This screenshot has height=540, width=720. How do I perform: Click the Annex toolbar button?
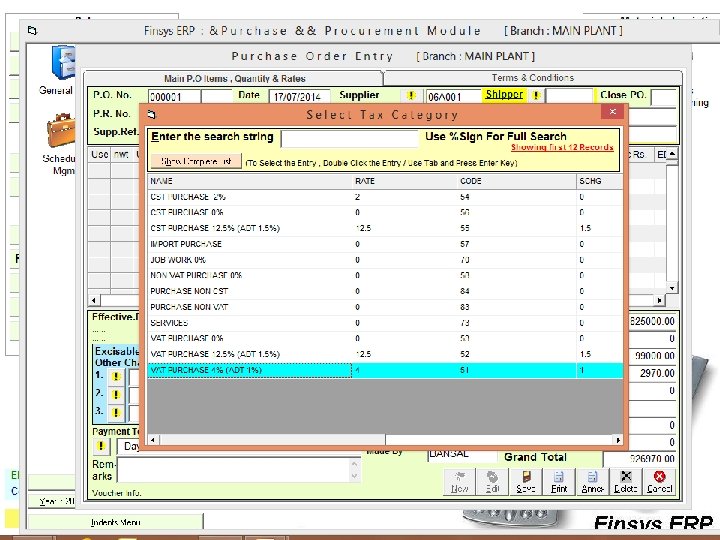coord(592,482)
